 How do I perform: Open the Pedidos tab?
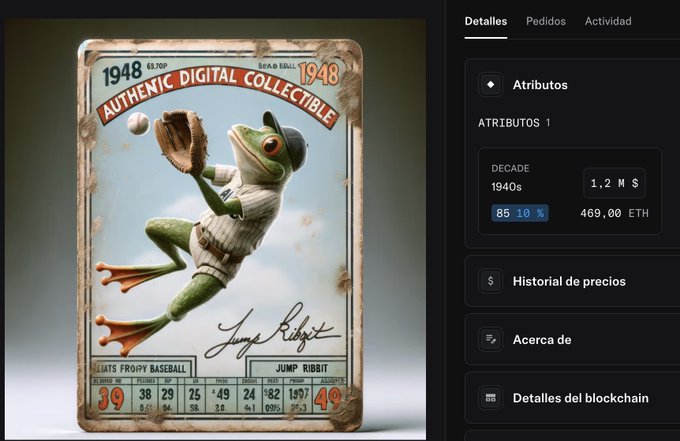pyautogui.click(x=546, y=21)
